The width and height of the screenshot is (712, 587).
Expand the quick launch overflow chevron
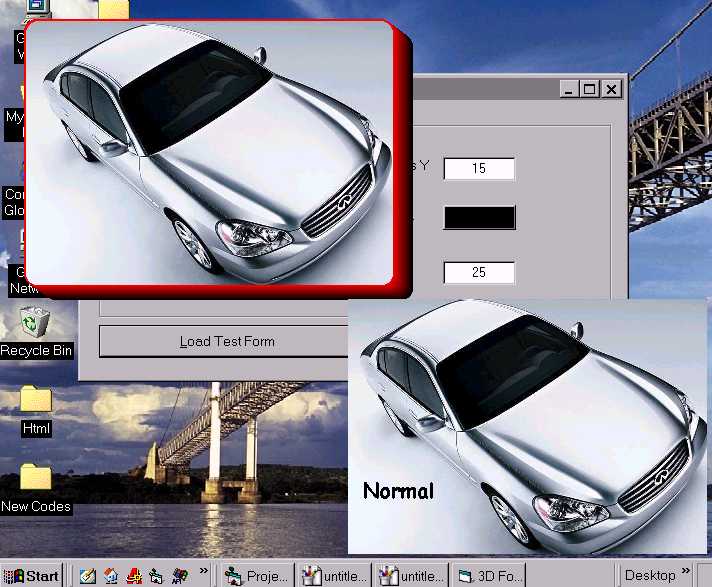coord(204,572)
